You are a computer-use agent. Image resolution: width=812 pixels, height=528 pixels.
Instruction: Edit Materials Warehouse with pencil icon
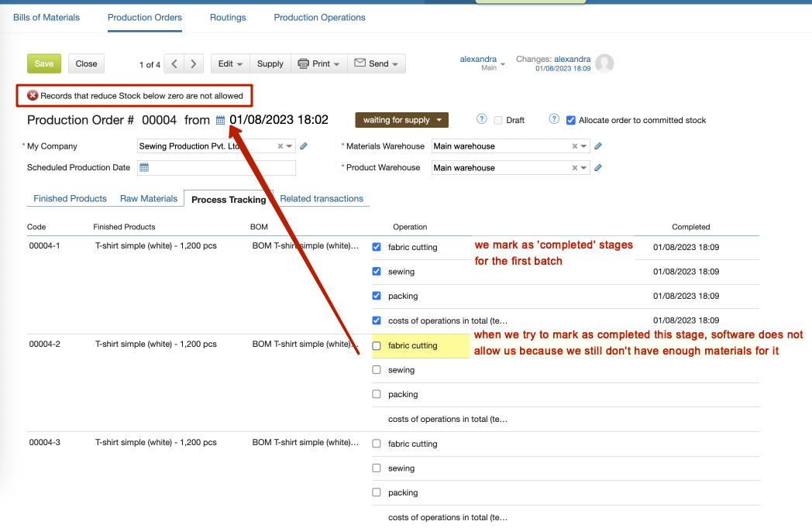pos(598,146)
